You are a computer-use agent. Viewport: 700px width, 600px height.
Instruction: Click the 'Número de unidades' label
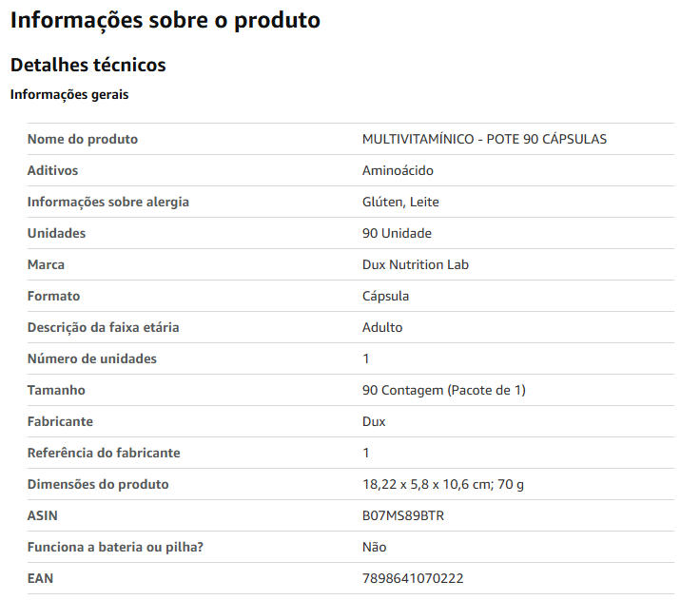click(x=92, y=358)
